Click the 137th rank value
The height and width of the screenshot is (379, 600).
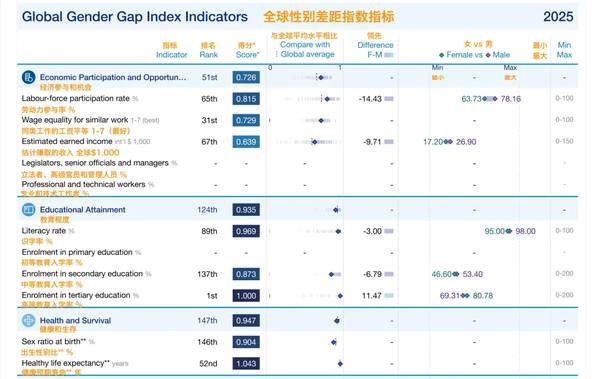tap(207, 274)
